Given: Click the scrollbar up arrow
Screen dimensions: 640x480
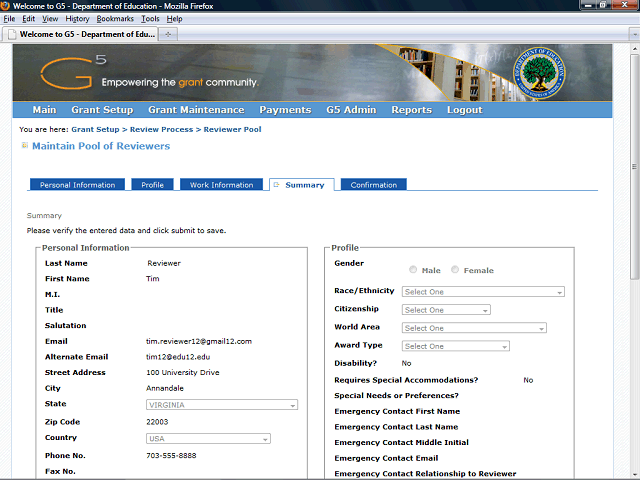Looking at the screenshot, I should coord(634,48).
